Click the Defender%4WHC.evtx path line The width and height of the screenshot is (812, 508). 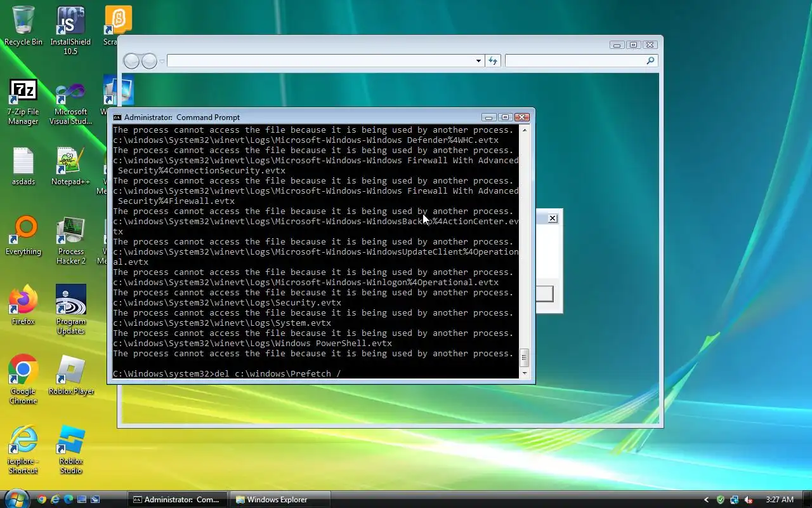[x=306, y=140]
